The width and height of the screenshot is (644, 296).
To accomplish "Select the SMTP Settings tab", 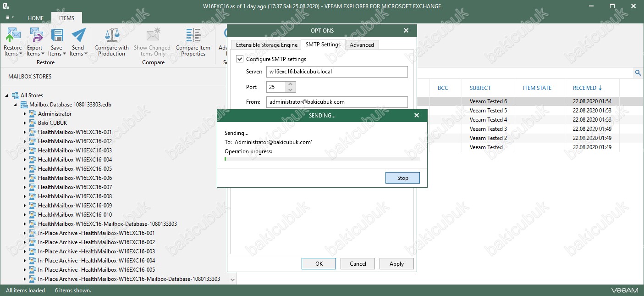I will click(323, 45).
